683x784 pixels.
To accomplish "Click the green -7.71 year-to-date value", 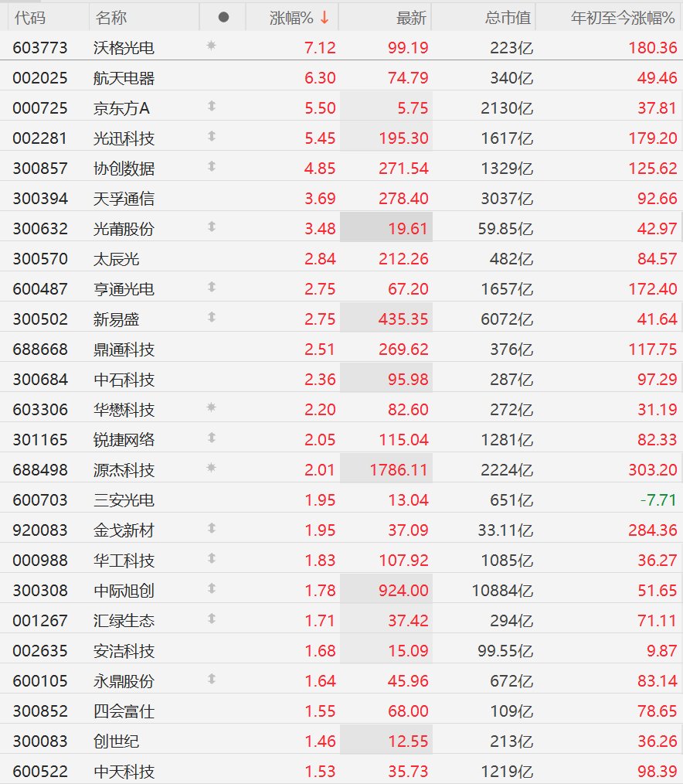I will coord(658,500).
